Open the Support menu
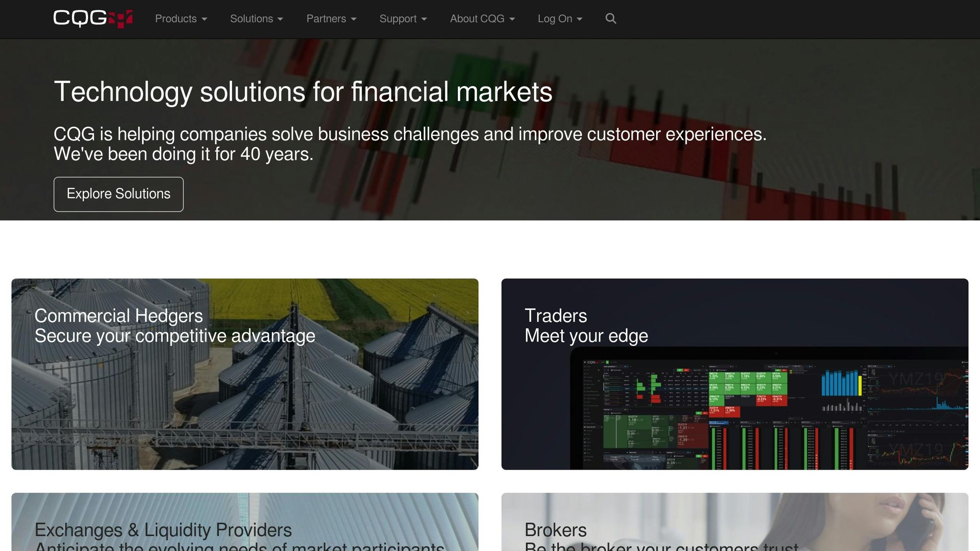This screenshot has width=980, height=551. (403, 19)
